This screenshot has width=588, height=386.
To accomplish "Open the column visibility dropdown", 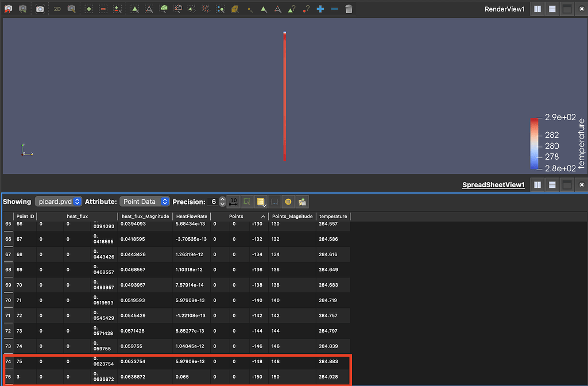I will click(261, 202).
